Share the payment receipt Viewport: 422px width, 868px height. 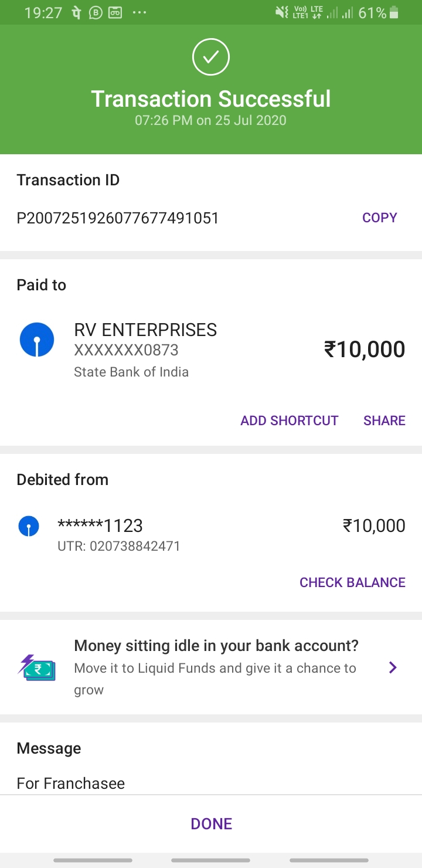pyautogui.click(x=384, y=421)
